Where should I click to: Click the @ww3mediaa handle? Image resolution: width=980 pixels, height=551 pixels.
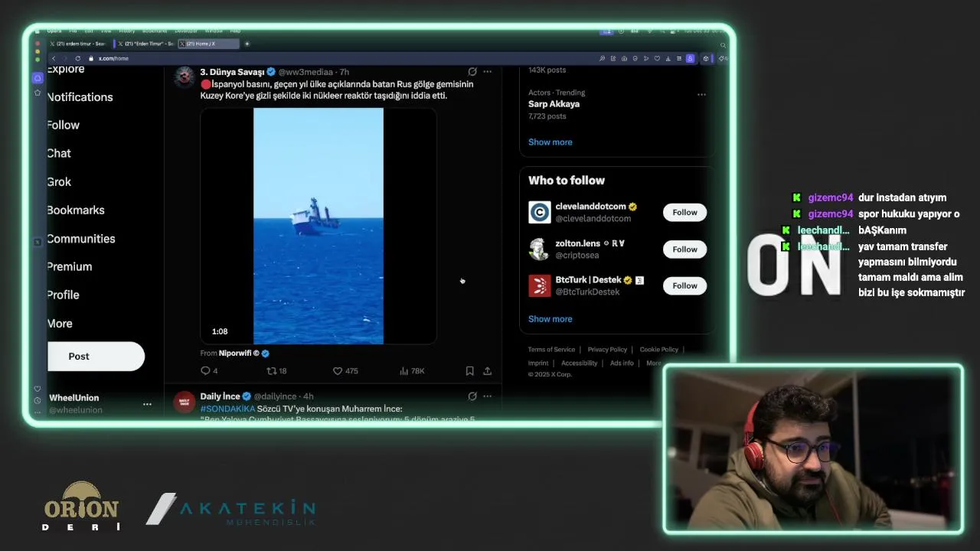[305, 72]
